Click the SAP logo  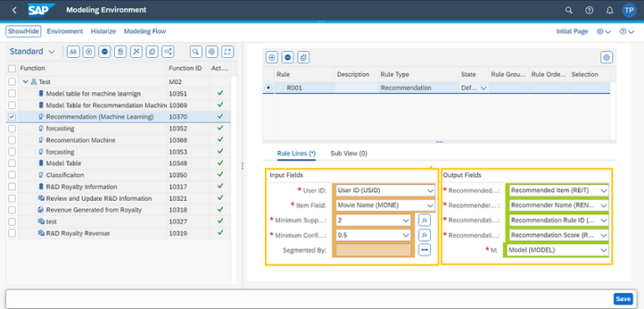pyautogui.click(x=41, y=9)
